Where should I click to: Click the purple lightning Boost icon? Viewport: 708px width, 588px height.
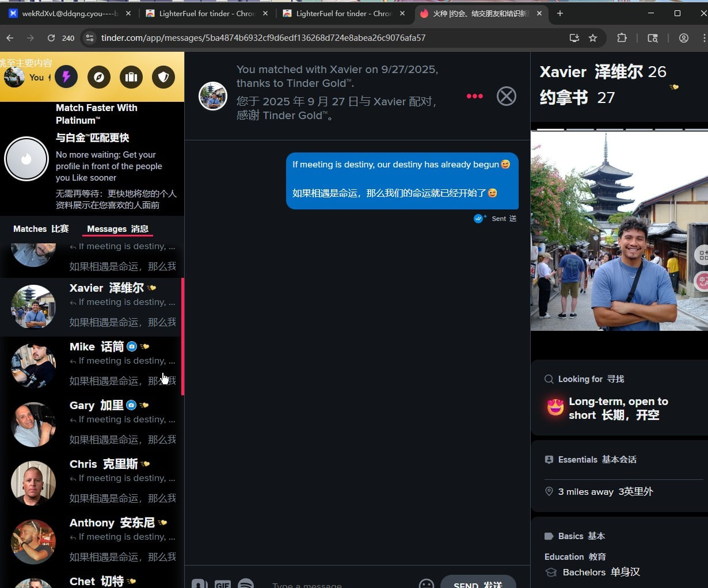[x=66, y=77]
